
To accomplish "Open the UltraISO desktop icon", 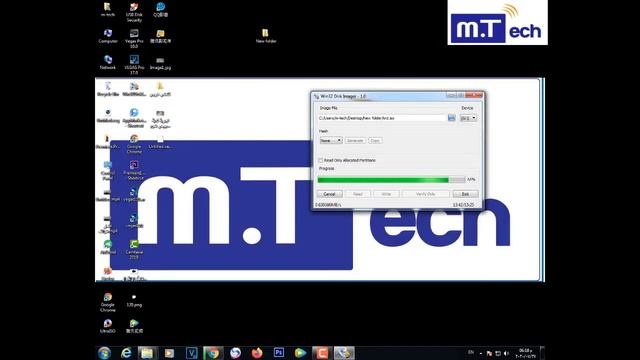I will (108, 326).
